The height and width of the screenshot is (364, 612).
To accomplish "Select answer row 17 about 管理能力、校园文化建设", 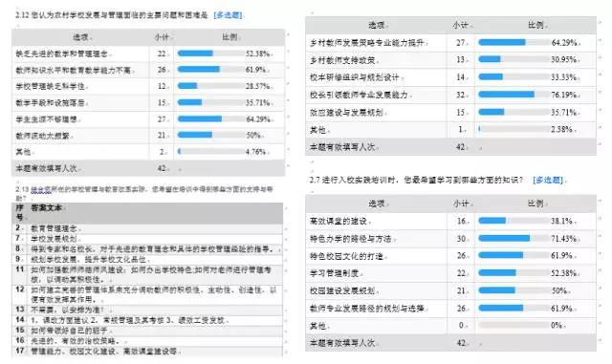I will (147, 351).
